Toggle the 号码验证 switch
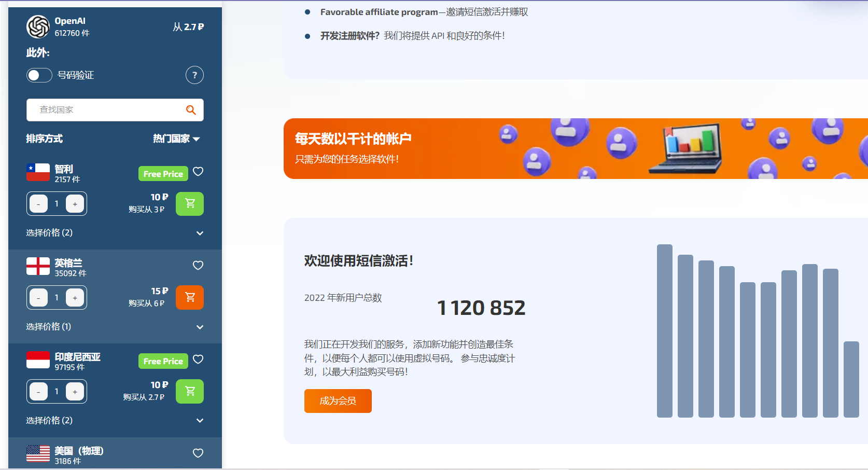This screenshot has height=470, width=868. (x=39, y=75)
